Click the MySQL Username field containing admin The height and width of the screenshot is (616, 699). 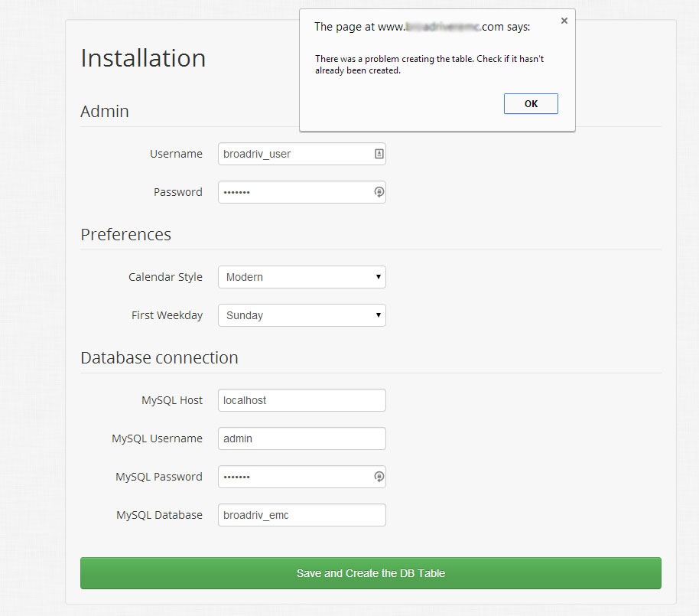tap(301, 438)
